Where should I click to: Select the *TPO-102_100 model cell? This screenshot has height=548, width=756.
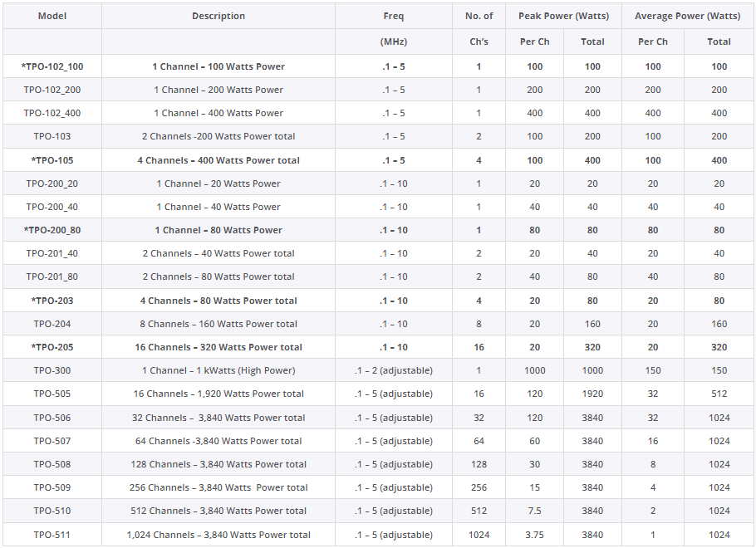pos(52,66)
